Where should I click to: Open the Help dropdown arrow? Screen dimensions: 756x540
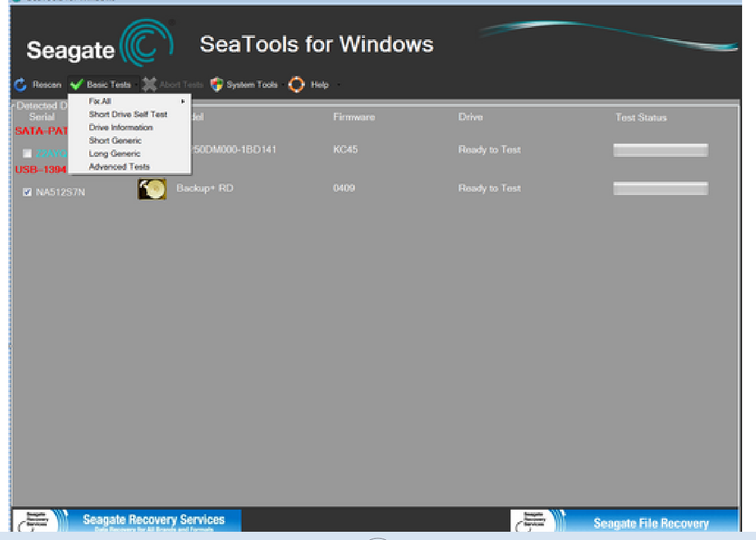click(x=338, y=85)
